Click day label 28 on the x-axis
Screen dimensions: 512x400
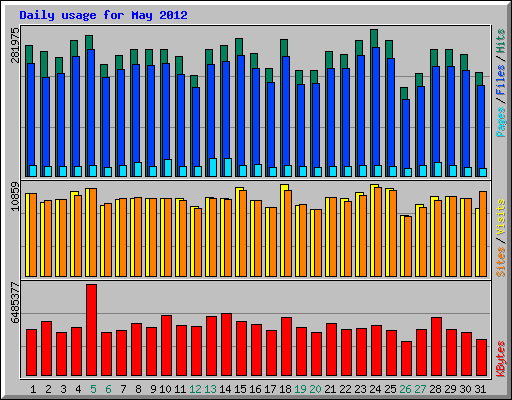click(x=435, y=389)
